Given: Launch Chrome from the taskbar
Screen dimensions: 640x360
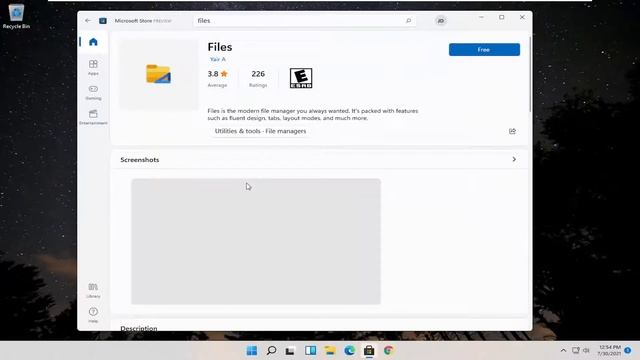Looking at the screenshot, I should click(x=389, y=351).
